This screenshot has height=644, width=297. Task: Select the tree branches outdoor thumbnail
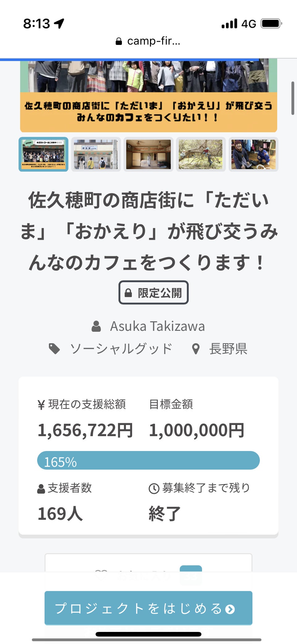(x=201, y=154)
